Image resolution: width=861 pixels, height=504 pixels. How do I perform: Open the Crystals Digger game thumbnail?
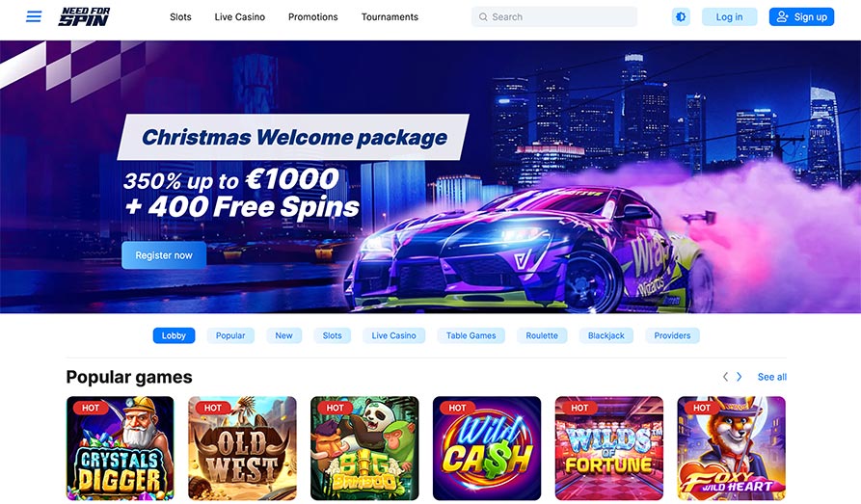tap(121, 448)
